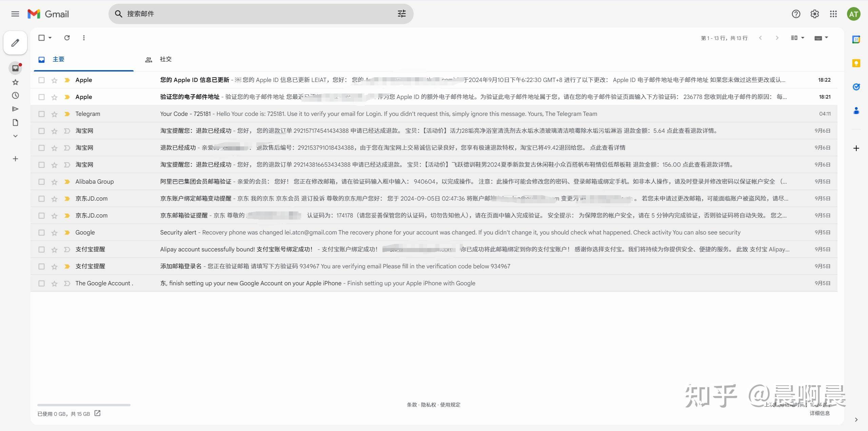Open Snoozed clock in sidebar
Image resolution: width=868 pixels, height=431 pixels.
[x=15, y=96]
